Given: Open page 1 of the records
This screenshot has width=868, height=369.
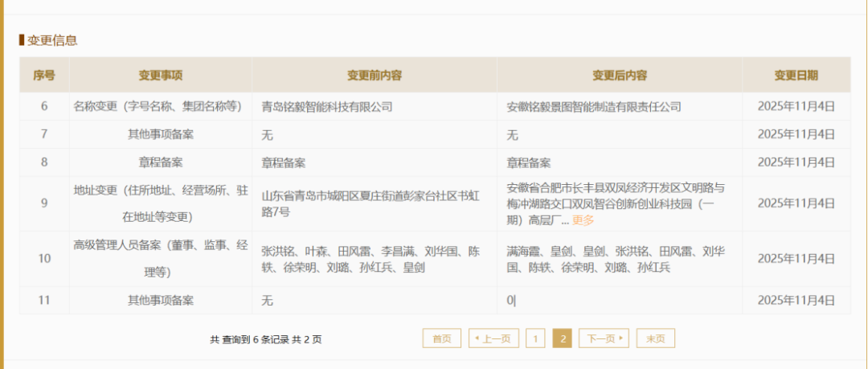Looking at the screenshot, I should click(535, 338).
